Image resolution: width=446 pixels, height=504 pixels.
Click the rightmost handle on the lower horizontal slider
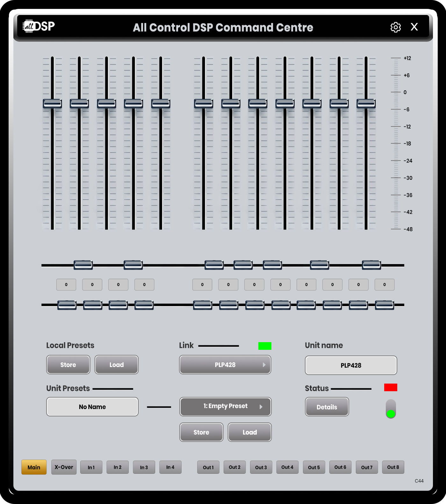[x=385, y=305]
